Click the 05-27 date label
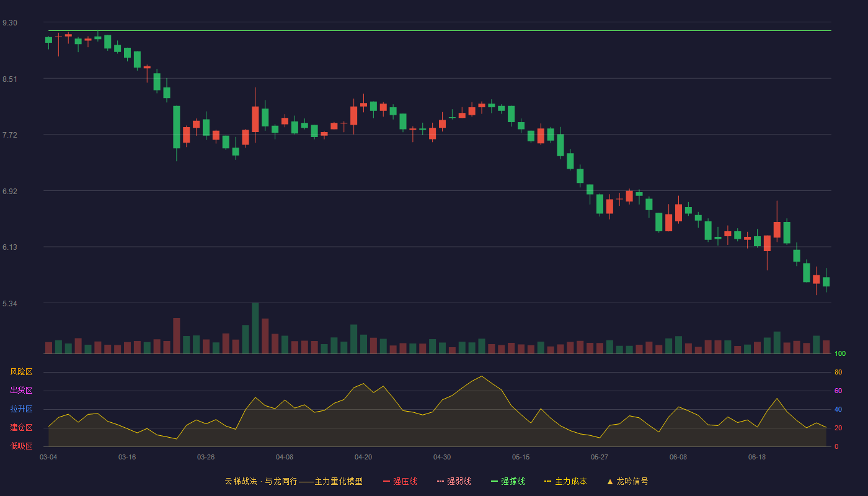Viewport: 868px width, 496px height. point(600,457)
